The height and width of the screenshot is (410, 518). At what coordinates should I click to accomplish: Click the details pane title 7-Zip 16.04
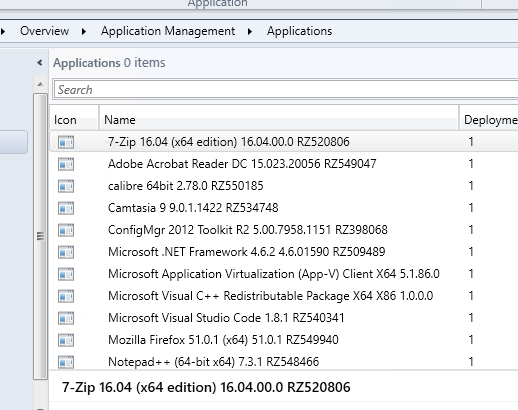[x=206, y=388]
